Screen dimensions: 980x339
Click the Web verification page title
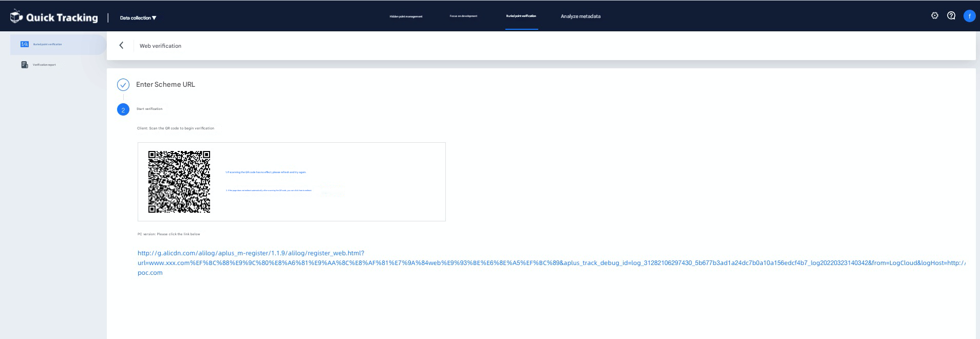pos(160,46)
